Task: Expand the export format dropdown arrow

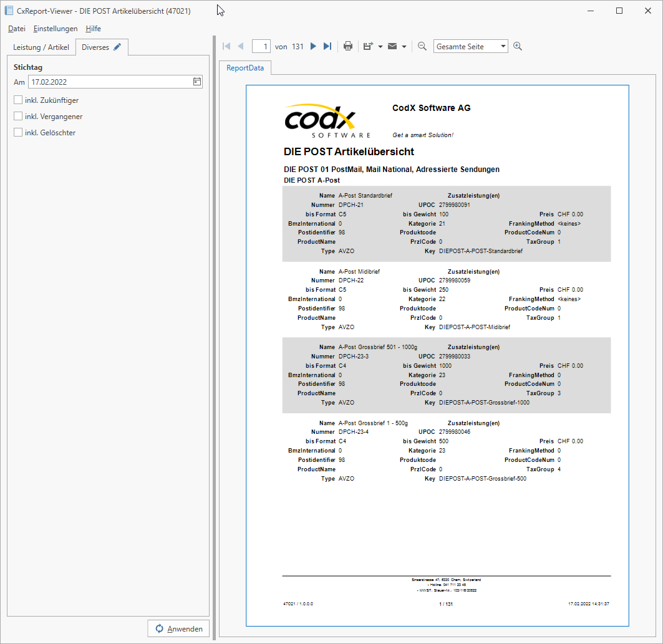Action: 380,47
